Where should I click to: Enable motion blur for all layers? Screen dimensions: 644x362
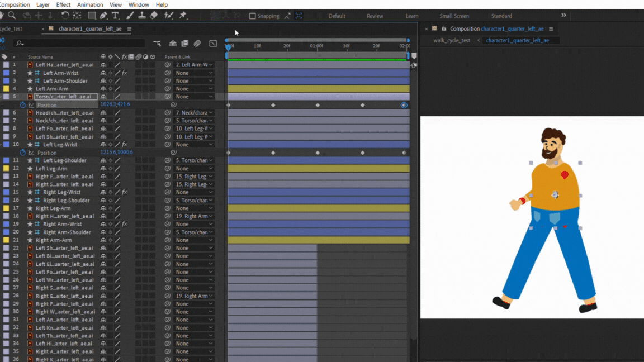197,43
